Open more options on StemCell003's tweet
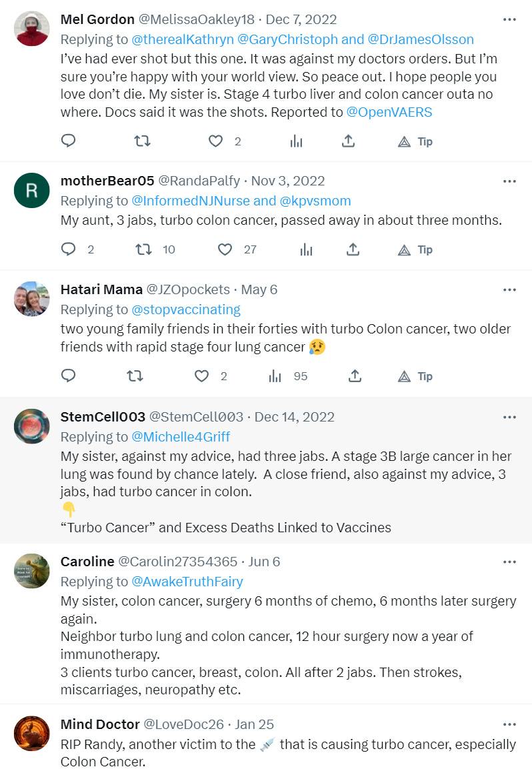 [509, 416]
